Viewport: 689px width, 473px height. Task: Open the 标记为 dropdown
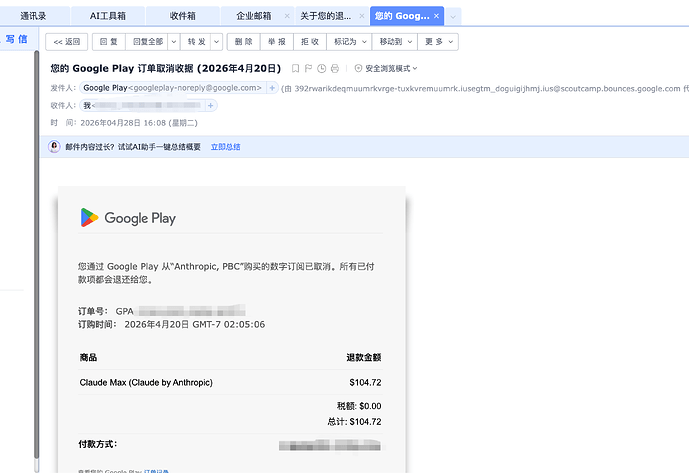click(x=350, y=42)
